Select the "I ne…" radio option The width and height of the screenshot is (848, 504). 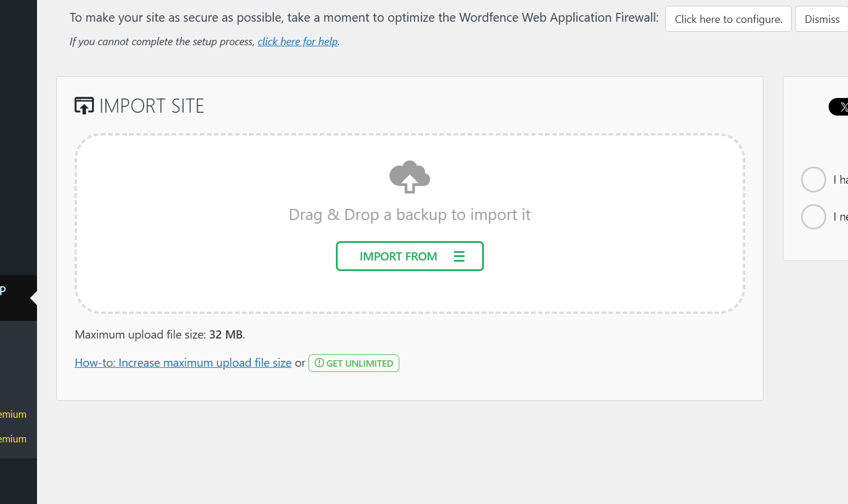[x=813, y=217]
